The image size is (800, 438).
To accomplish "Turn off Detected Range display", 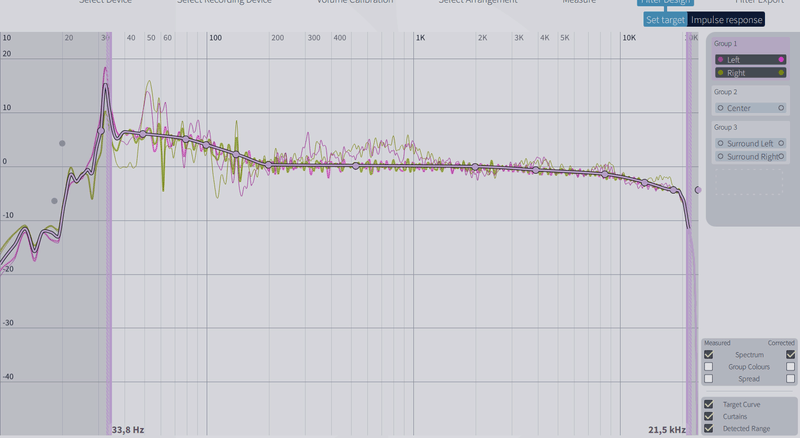I will click(708, 429).
